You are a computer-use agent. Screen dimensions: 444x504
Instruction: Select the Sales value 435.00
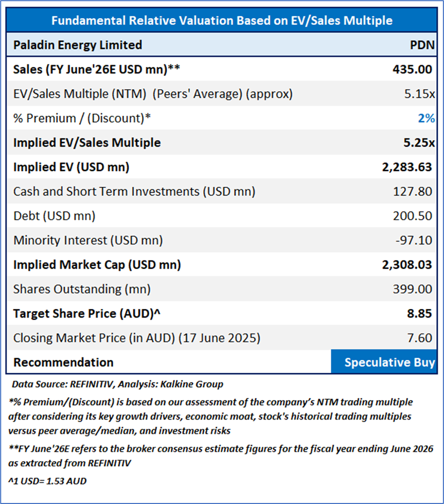pos(413,69)
